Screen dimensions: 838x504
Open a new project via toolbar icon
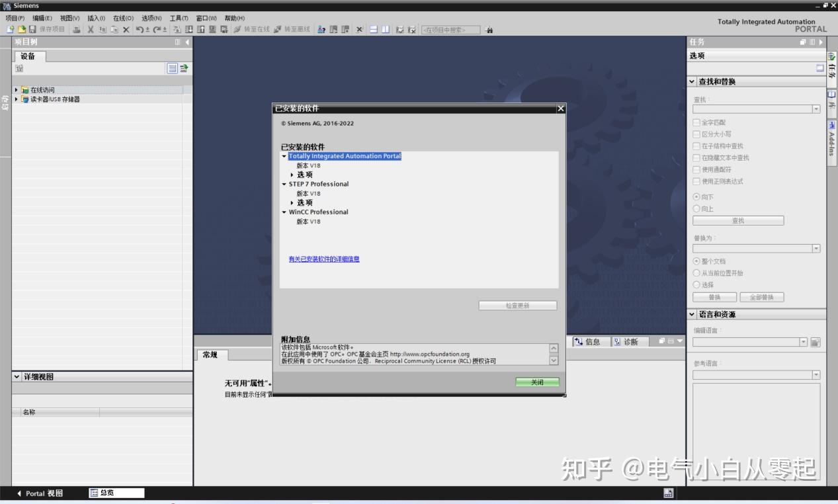tap(11, 29)
